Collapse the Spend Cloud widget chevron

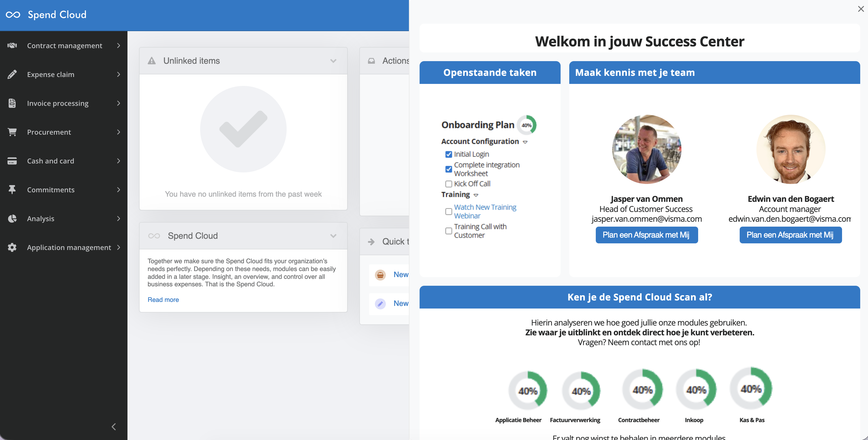333,236
